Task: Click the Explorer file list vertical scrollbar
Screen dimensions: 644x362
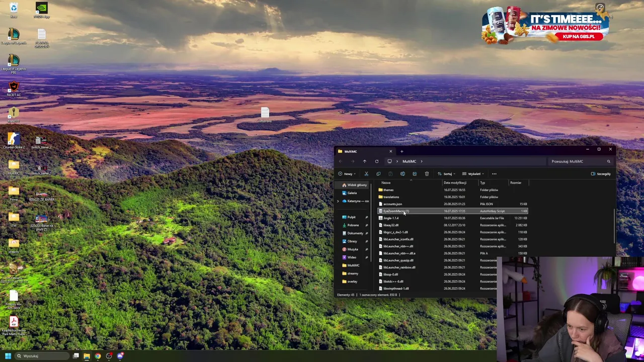Action: click(x=614, y=226)
